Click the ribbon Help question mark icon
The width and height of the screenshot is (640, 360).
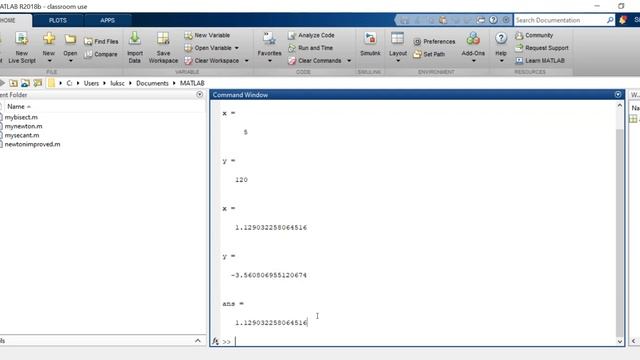pyautogui.click(x=501, y=38)
